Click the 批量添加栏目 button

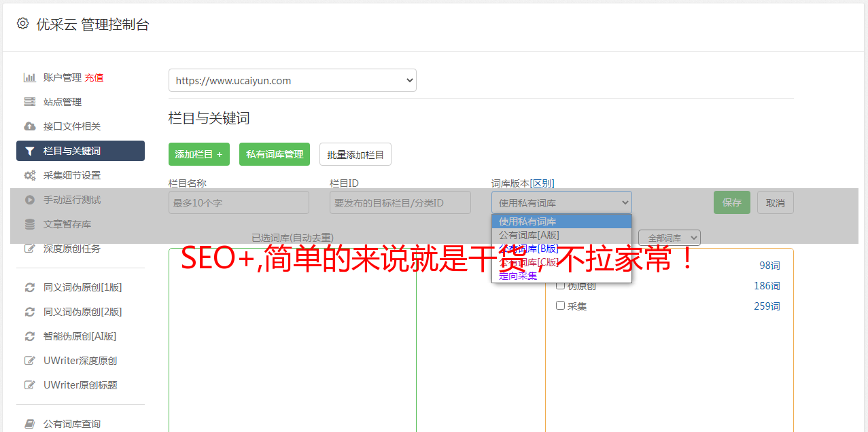click(355, 154)
